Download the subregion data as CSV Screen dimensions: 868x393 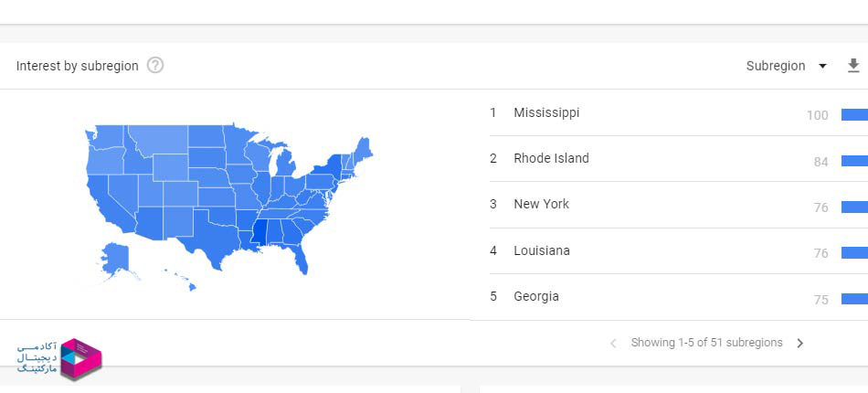pos(853,66)
